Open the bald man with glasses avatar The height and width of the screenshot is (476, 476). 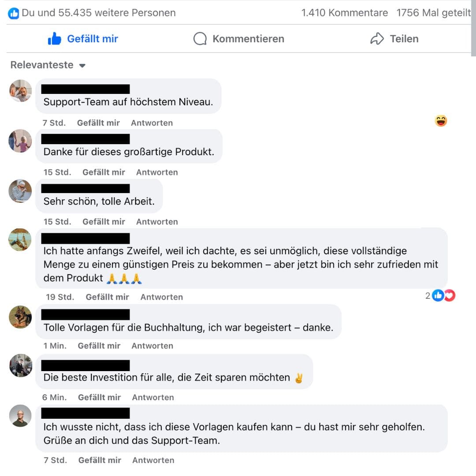click(20, 416)
